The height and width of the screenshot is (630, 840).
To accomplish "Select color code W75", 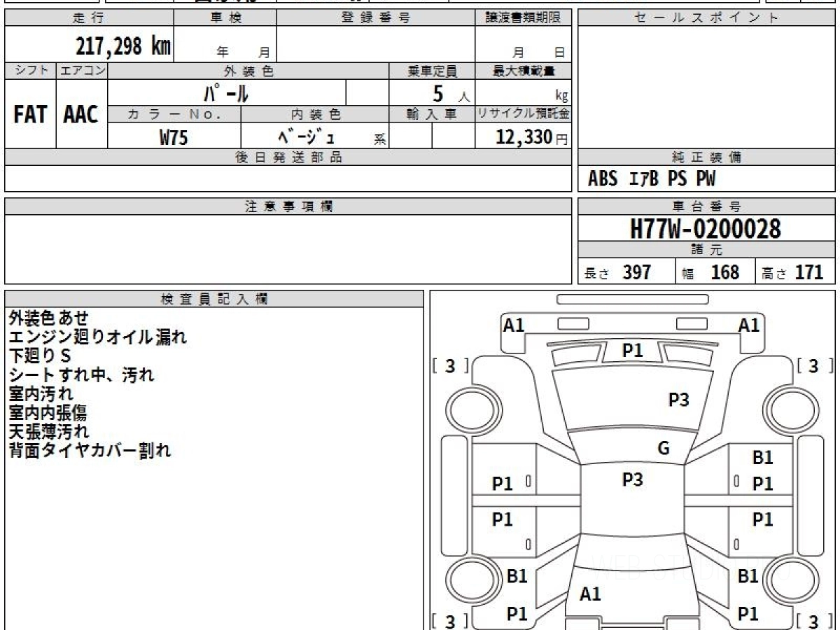I will 174,137.
